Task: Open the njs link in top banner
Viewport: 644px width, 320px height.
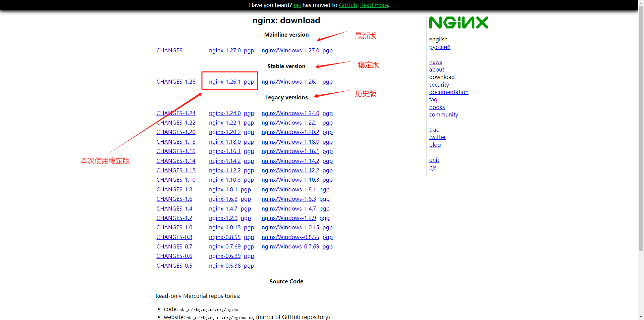Action: (297, 5)
